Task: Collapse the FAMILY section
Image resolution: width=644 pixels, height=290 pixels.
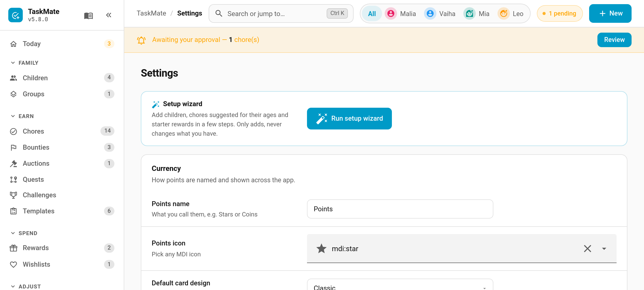Action: [x=25, y=63]
